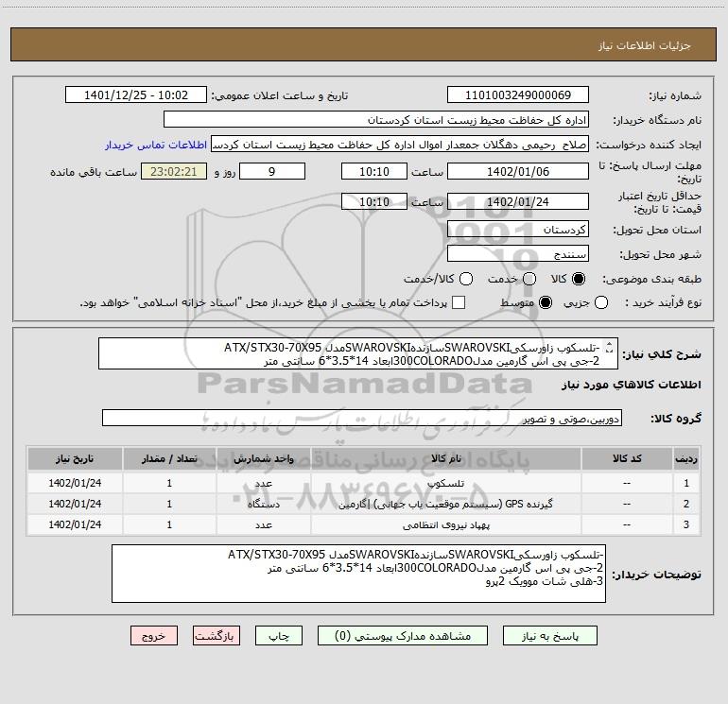The width and height of the screenshot is (728, 704).
Task: Open the اطلاعات تماس خریدار link
Action: 156,145
